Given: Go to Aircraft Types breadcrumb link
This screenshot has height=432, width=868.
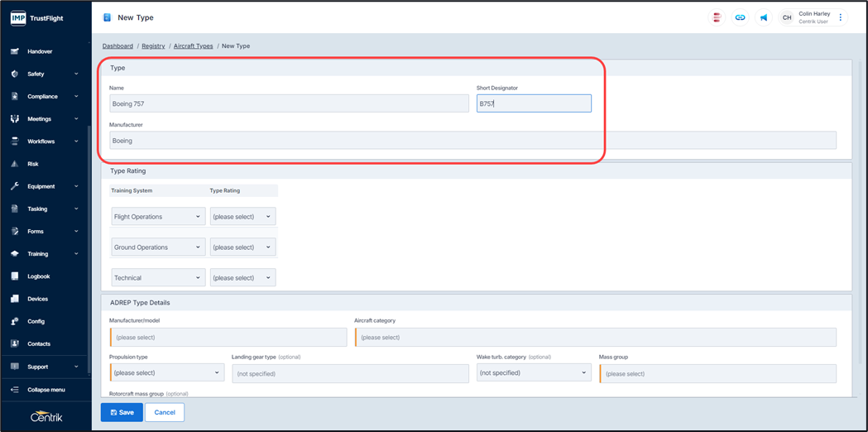Looking at the screenshot, I should click(x=193, y=46).
